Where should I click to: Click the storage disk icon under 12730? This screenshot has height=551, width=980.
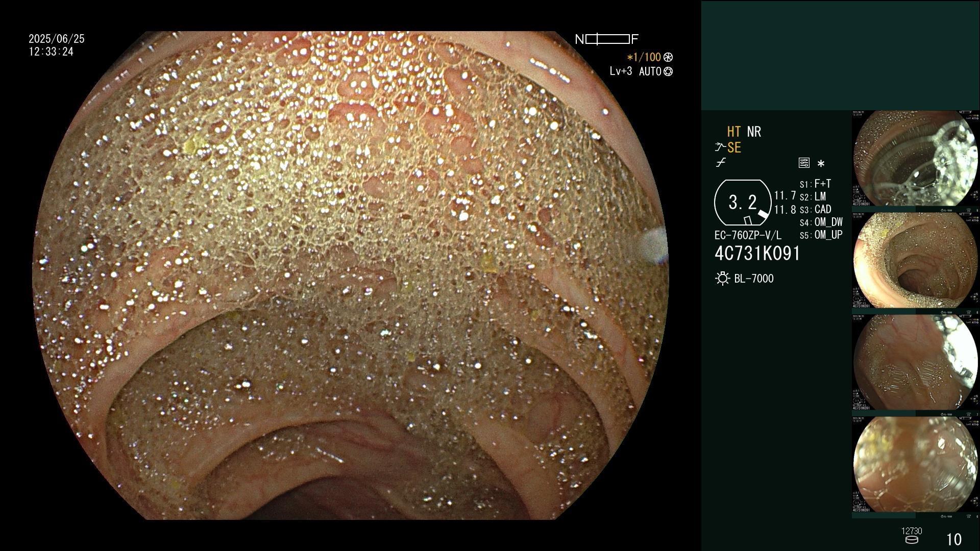[x=912, y=540]
